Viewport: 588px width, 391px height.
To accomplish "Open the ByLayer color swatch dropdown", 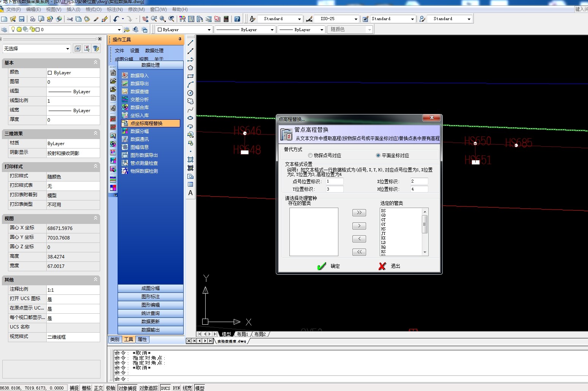I will [x=209, y=30].
